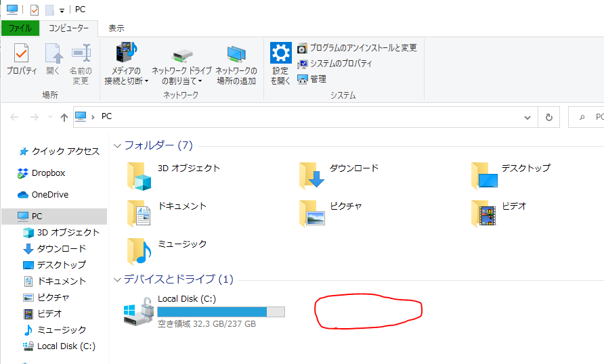The width and height of the screenshot is (604, 364).
Task: Select ピクチャ in the sidebar tree
Action: click(x=46, y=298)
